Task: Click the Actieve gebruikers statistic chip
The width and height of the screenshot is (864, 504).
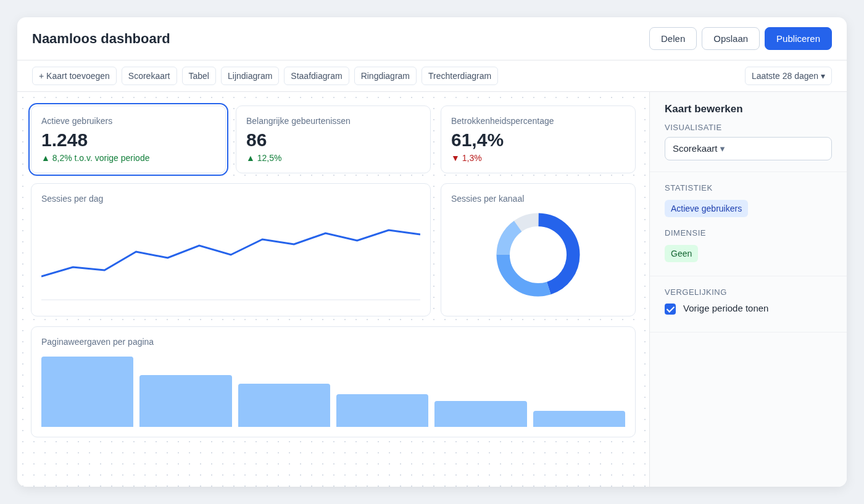Action: 706,209
